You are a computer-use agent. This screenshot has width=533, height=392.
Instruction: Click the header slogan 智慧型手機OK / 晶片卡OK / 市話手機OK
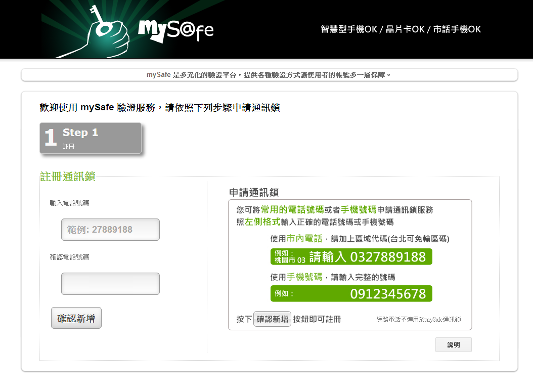(401, 29)
